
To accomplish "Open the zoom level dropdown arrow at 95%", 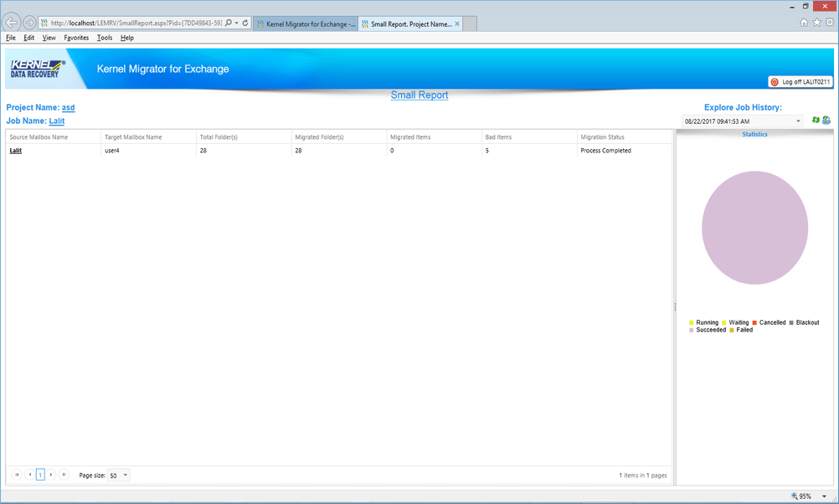I will pyautogui.click(x=824, y=496).
